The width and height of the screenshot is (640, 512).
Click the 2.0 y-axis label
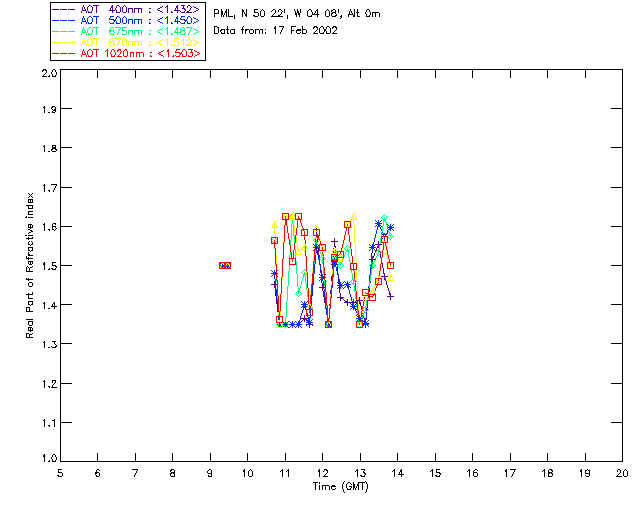(x=49, y=74)
